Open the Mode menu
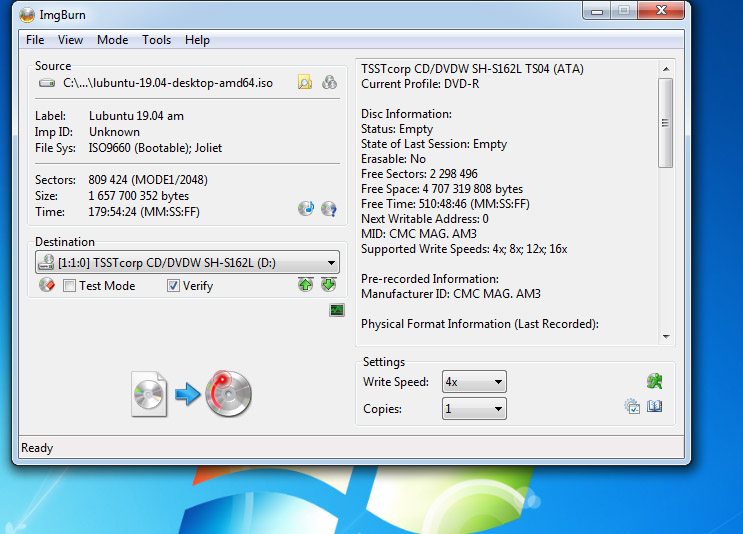Image resolution: width=743 pixels, height=534 pixels. (x=112, y=40)
